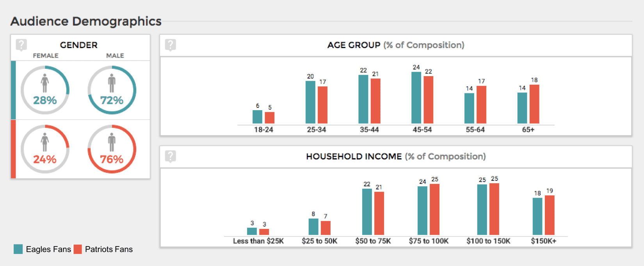
Task: Click the Audience Demographics heading
Action: tap(86, 21)
